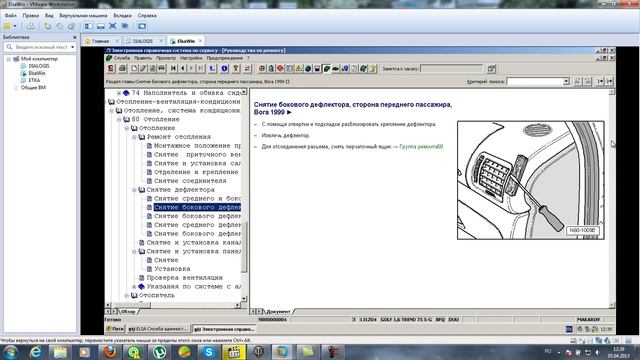Select Проверка вентиляции tree item

tap(184, 278)
